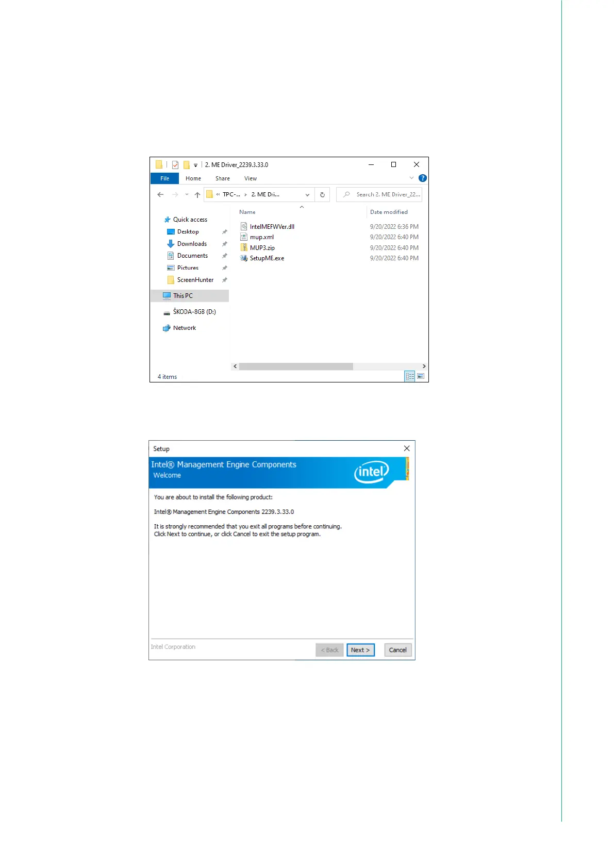Screen dimensions: 614x868
Task: Click the pin icon beside Downloads
Action: (224, 244)
